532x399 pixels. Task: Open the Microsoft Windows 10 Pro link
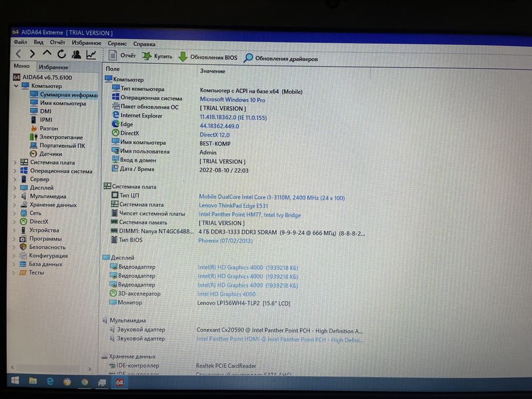[233, 100]
